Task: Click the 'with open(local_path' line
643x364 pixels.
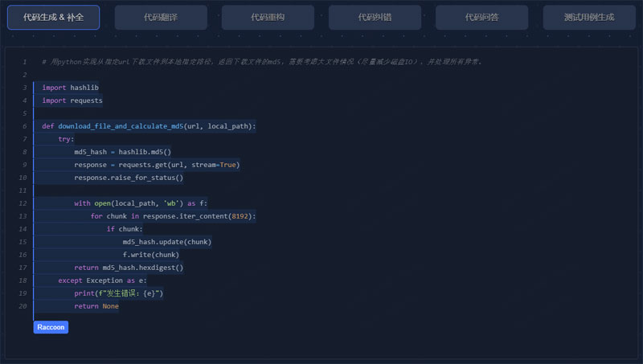Action: (x=141, y=203)
